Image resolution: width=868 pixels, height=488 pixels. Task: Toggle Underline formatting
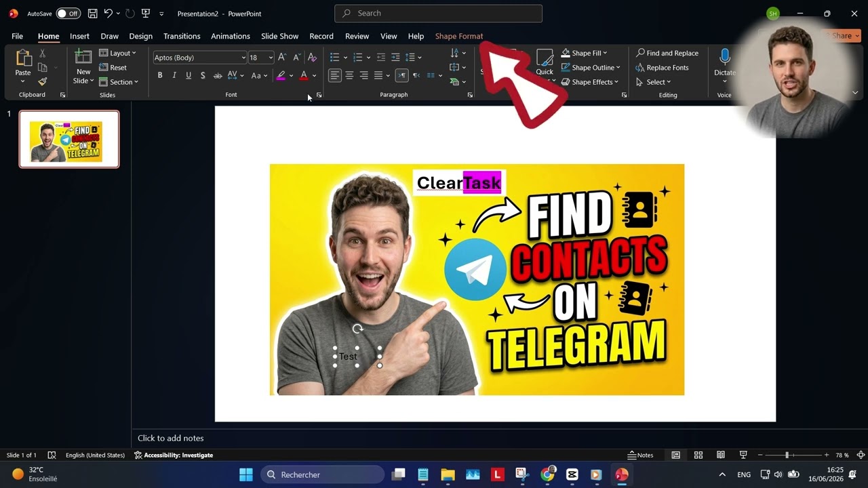[189, 75]
